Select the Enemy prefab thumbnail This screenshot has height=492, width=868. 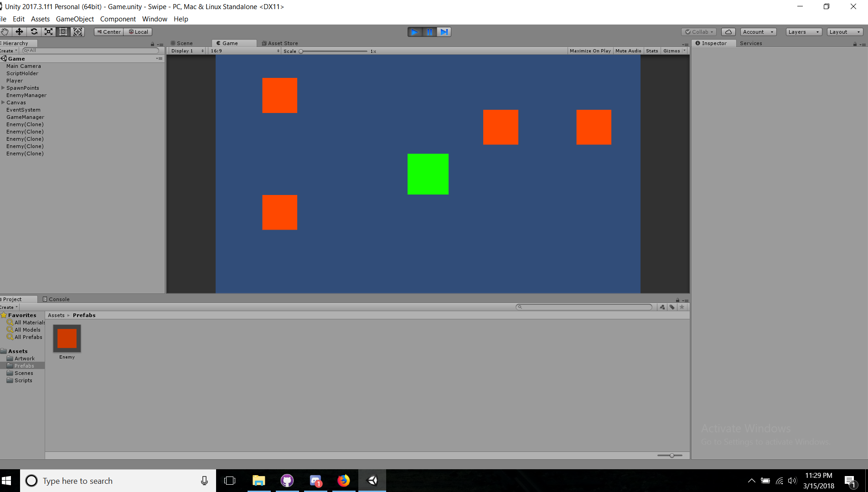click(67, 338)
